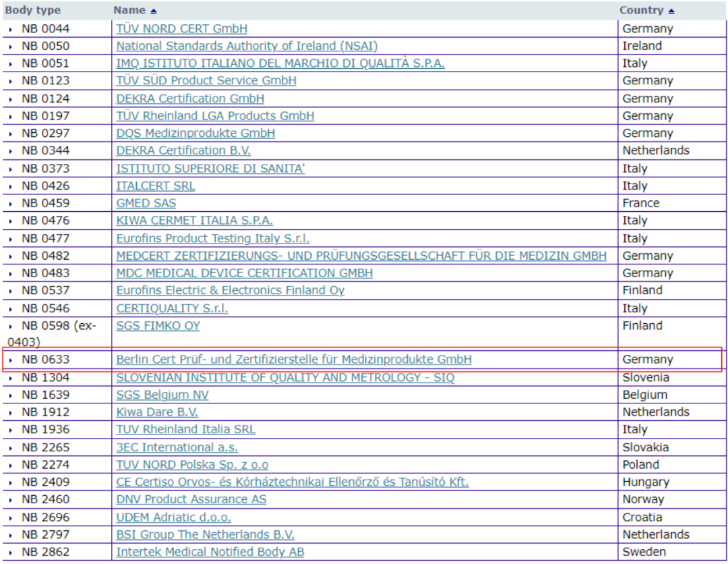Select the NB 2797 cell text

[46, 535]
